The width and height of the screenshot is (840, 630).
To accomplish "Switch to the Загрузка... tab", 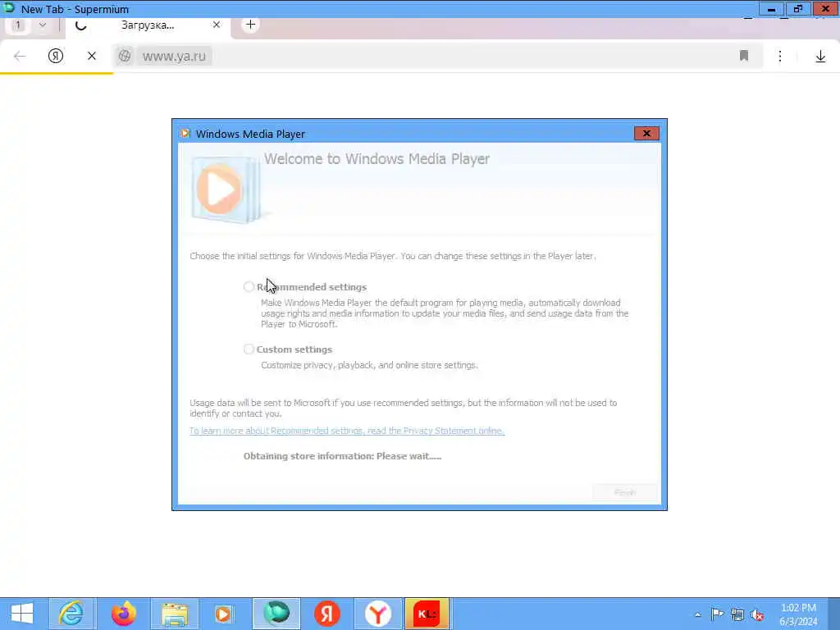I will point(148,25).
